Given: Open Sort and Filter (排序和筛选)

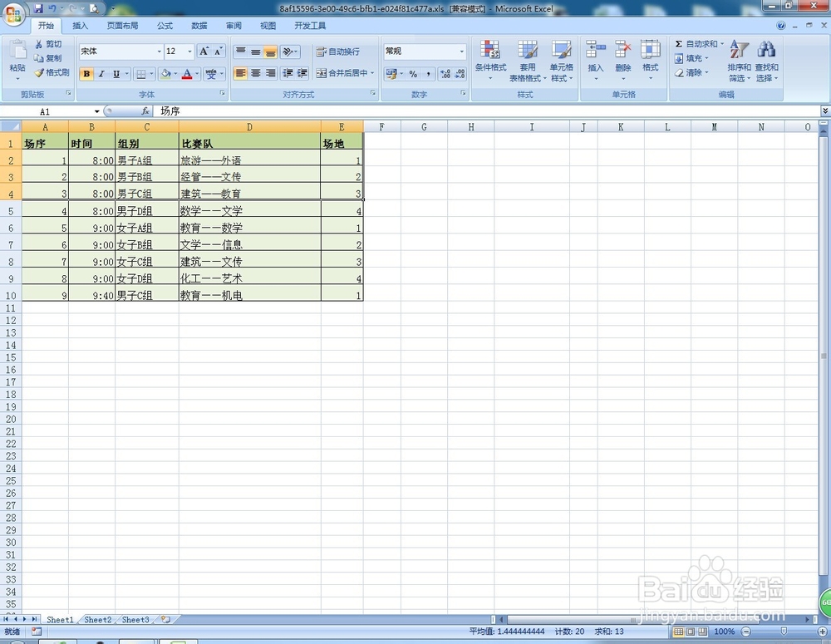Looking at the screenshot, I should 739,61.
